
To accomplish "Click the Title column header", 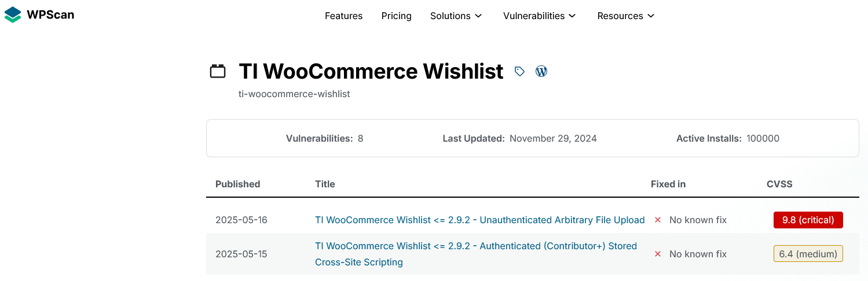I will coord(325,184).
